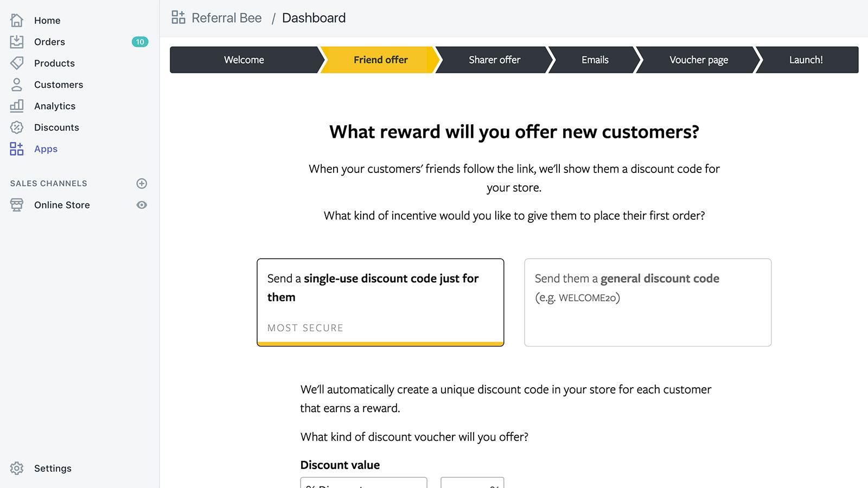Open Orders via its inbox icon
868x488 pixels.
click(17, 41)
